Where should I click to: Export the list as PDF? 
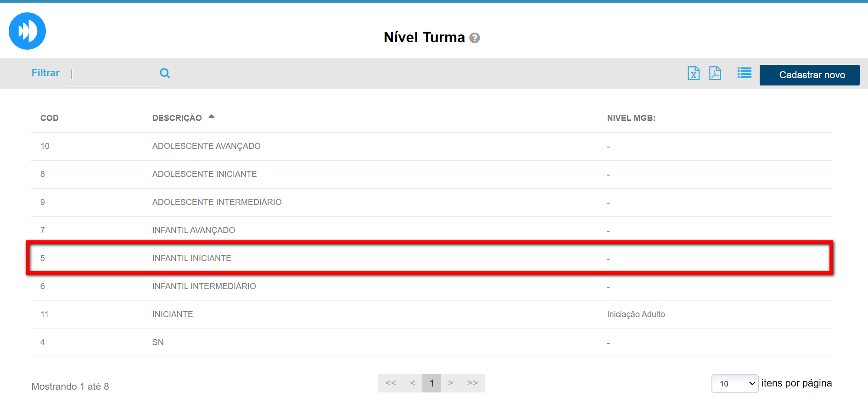(715, 74)
